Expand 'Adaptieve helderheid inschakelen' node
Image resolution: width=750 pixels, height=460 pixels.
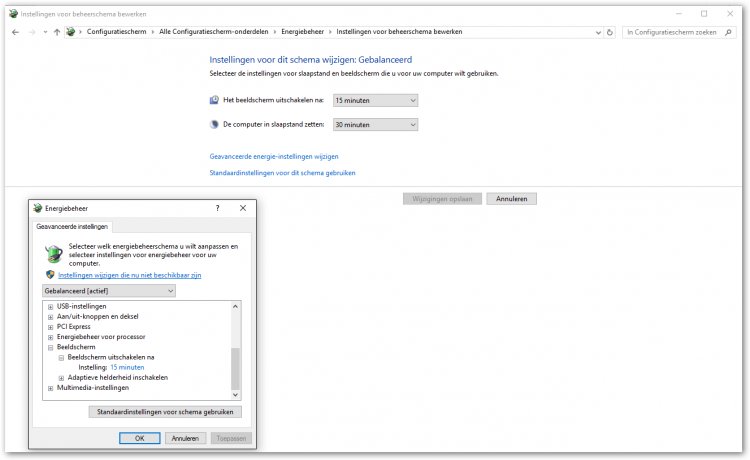tap(61, 378)
